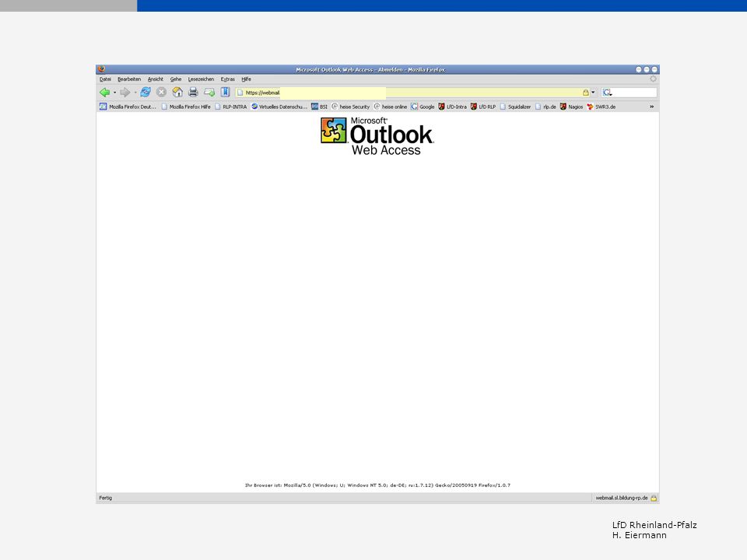Open the Nagios bookmark
This screenshot has height=560, width=747.
tap(571, 107)
